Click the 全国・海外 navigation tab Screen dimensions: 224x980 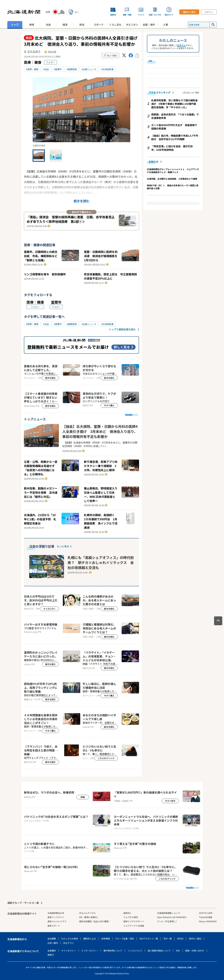(149, 25)
